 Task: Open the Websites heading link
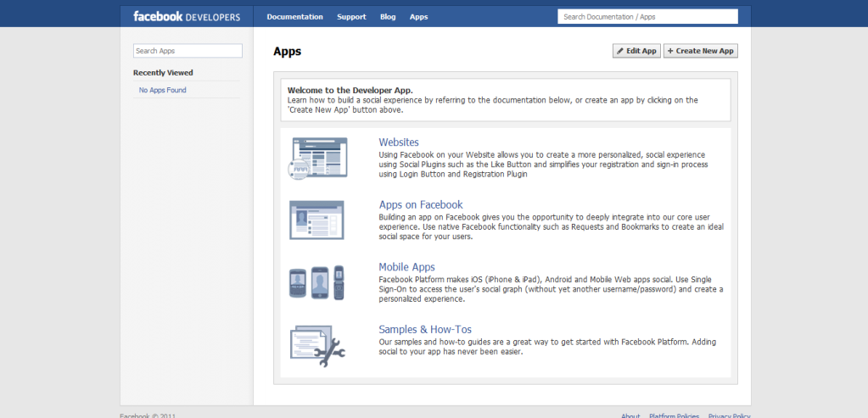[x=399, y=142]
